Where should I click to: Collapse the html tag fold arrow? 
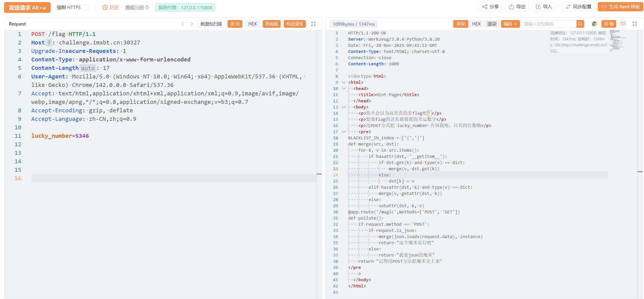[344, 82]
